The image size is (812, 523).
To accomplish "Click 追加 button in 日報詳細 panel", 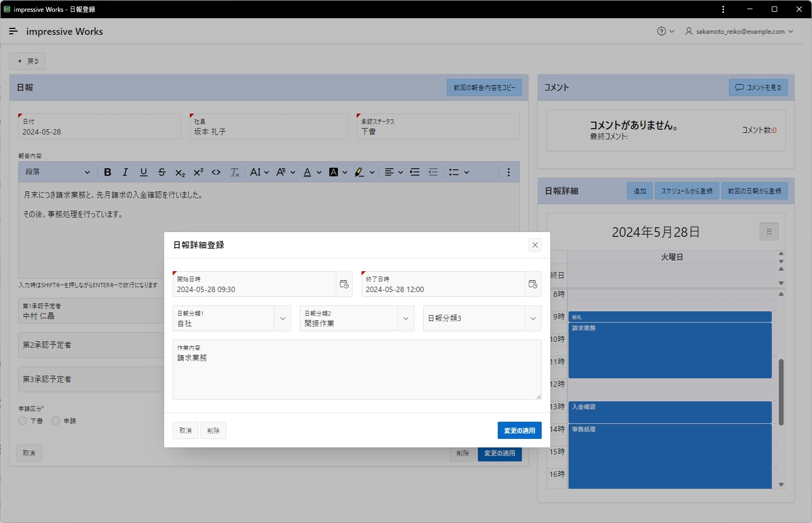I will [x=640, y=191].
